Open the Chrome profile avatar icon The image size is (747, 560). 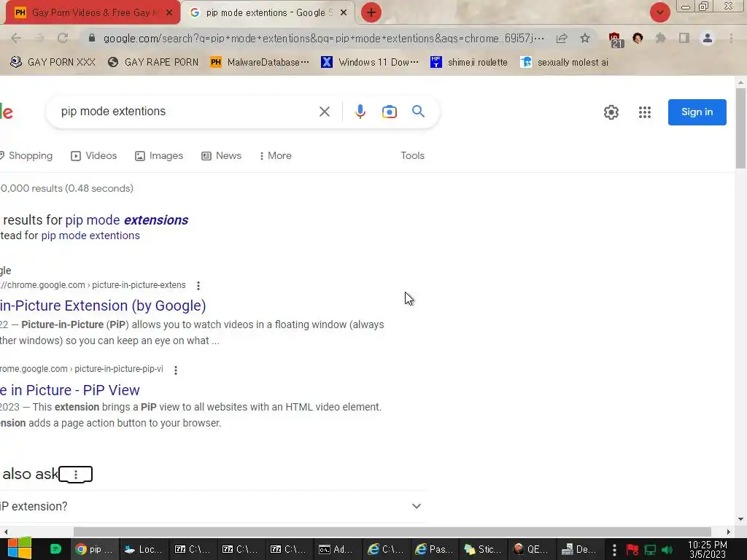708,38
